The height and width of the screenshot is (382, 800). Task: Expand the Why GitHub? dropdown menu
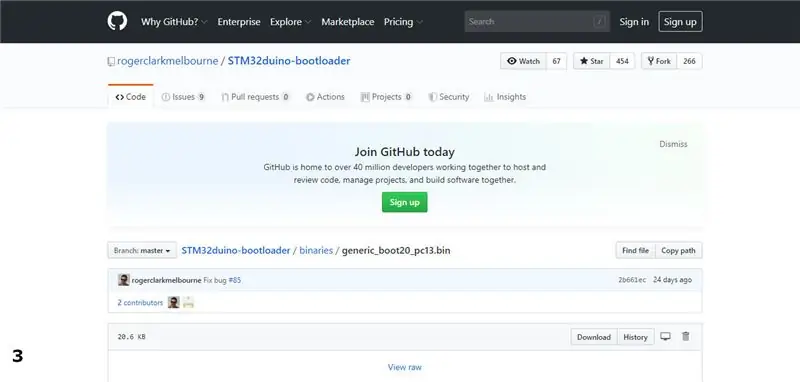pyautogui.click(x=174, y=22)
